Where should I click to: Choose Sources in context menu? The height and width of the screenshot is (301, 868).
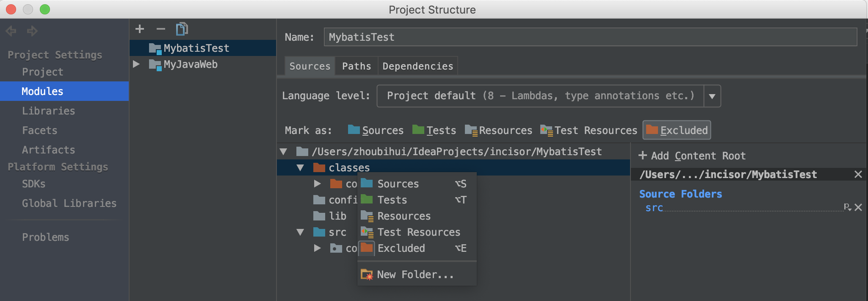(x=417, y=184)
